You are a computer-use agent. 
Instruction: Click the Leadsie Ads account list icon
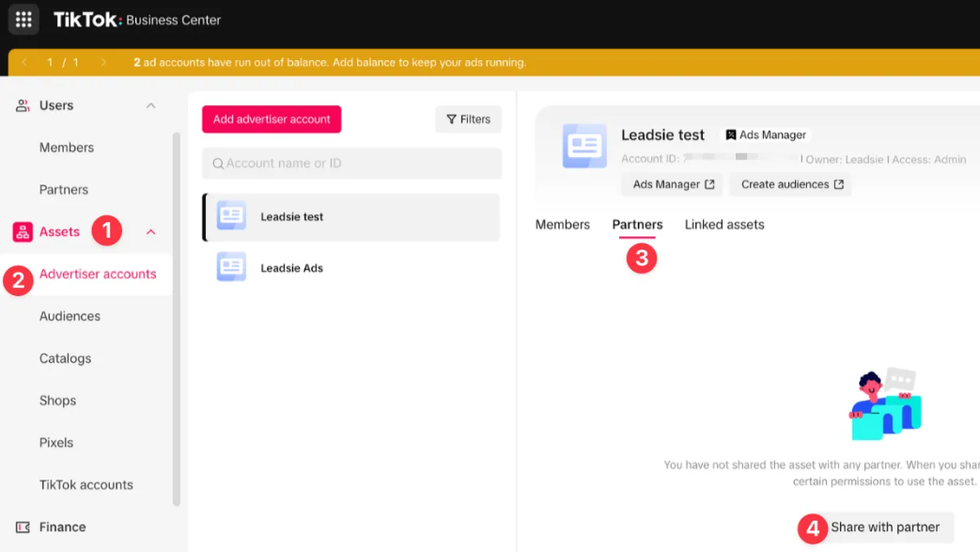(231, 267)
